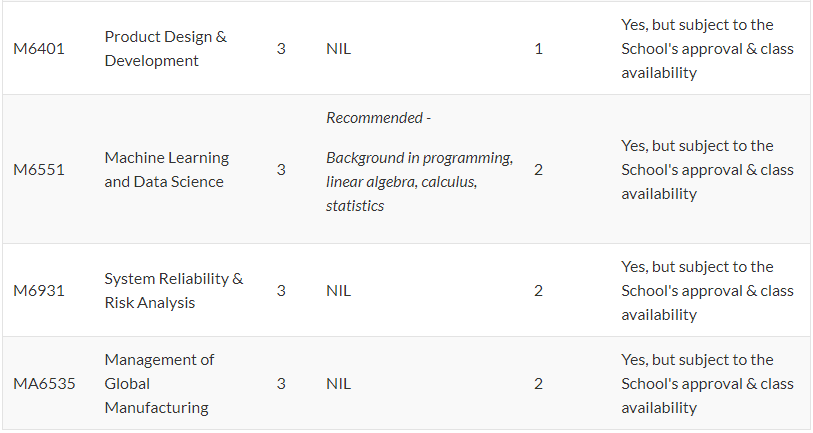This screenshot has width=813, height=433.
Task: Click the Management of Global Manufacturing title
Action: pos(159,384)
